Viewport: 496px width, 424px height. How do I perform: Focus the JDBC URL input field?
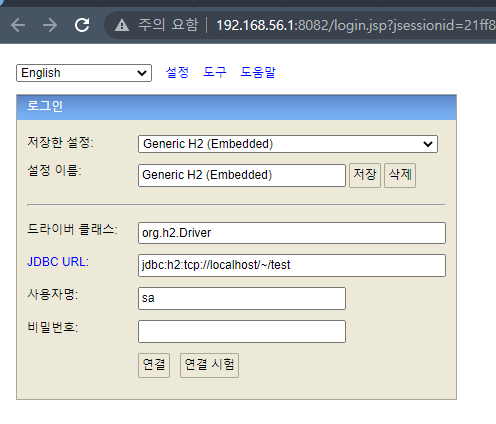point(292,266)
